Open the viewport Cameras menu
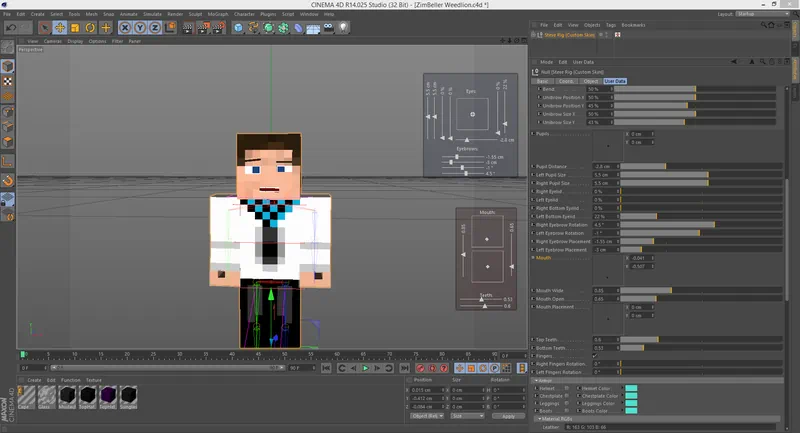Screen dimensions: 800x433 click(x=53, y=41)
